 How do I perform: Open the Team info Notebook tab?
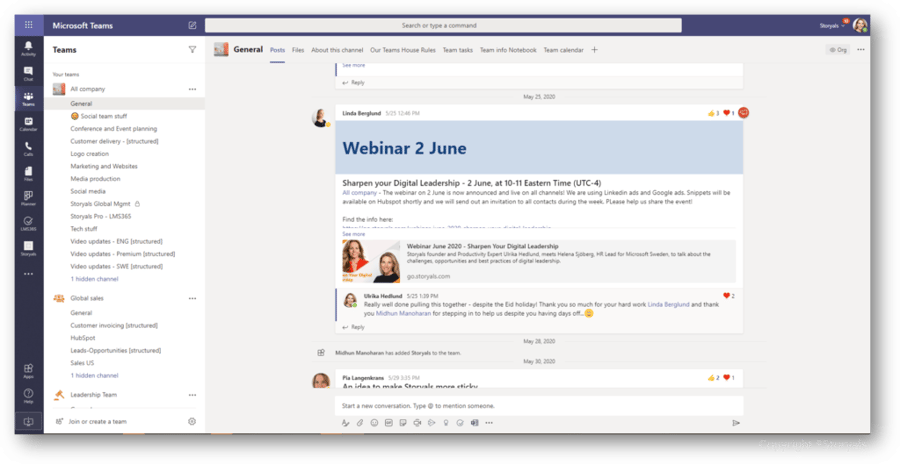click(508, 50)
